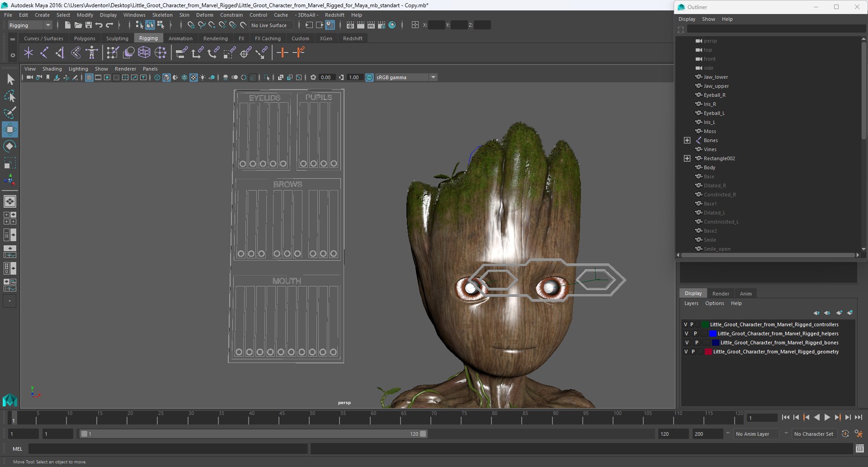Switch to the Animation shelf tab
This screenshot has width=868, height=467.
[x=180, y=38]
